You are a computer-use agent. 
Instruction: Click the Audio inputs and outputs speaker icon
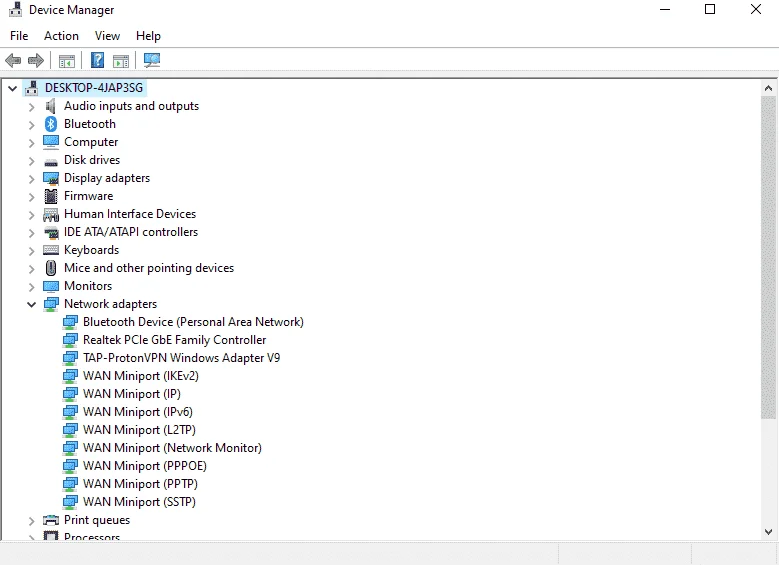pos(51,106)
